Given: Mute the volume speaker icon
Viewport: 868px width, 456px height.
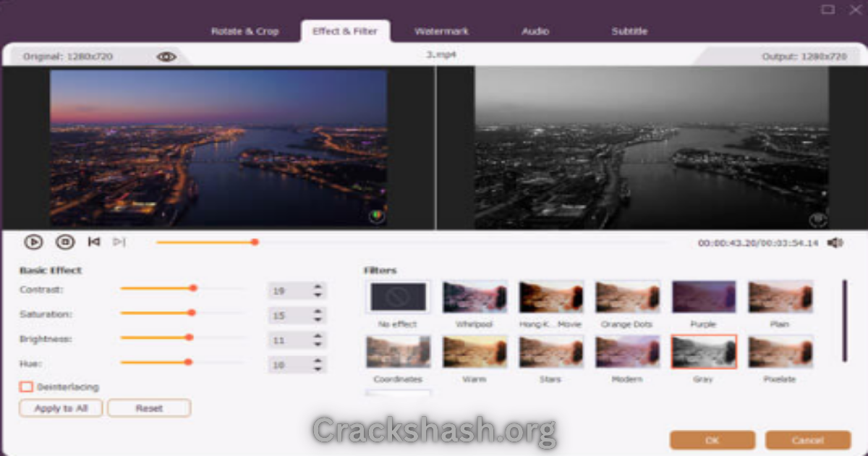Looking at the screenshot, I should (x=835, y=243).
